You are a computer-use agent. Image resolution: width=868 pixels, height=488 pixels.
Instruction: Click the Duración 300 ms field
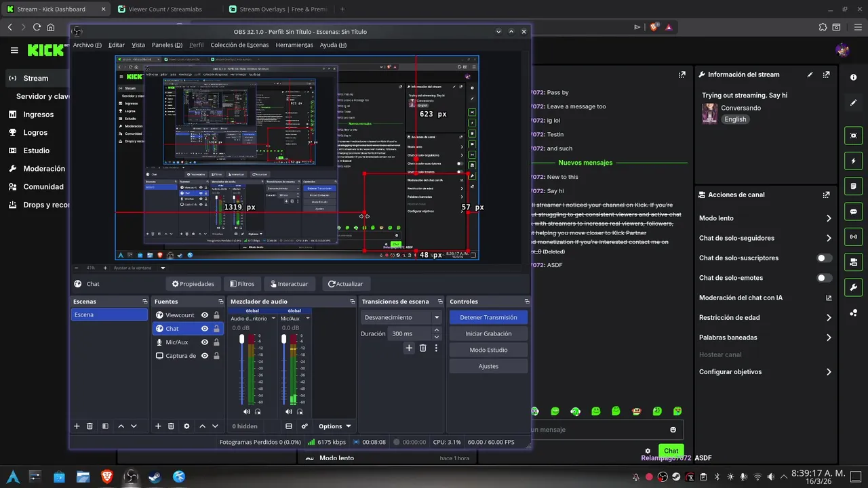pos(414,333)
